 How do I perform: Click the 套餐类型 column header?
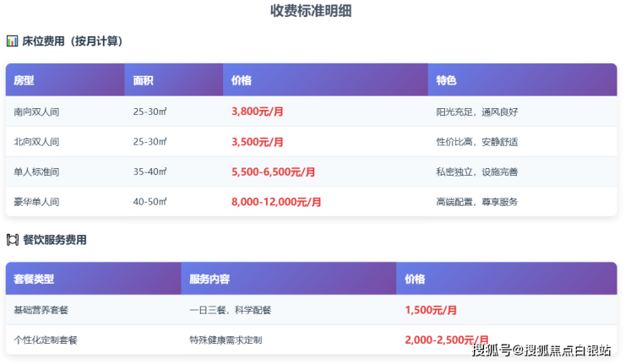coord(35,279)
